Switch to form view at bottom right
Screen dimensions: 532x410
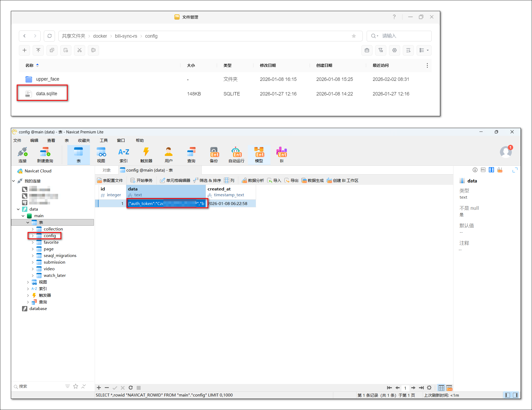449,388
